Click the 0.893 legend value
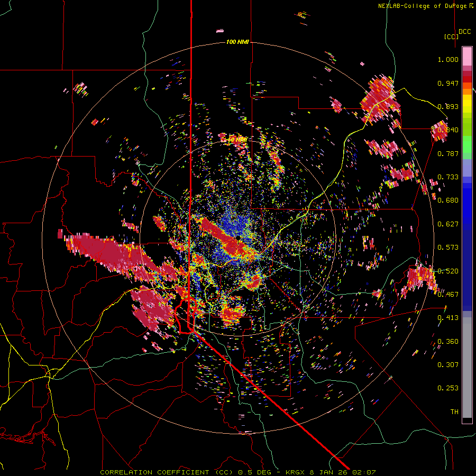The height and width of the screenshot is (476, 476). pos(448,106)
